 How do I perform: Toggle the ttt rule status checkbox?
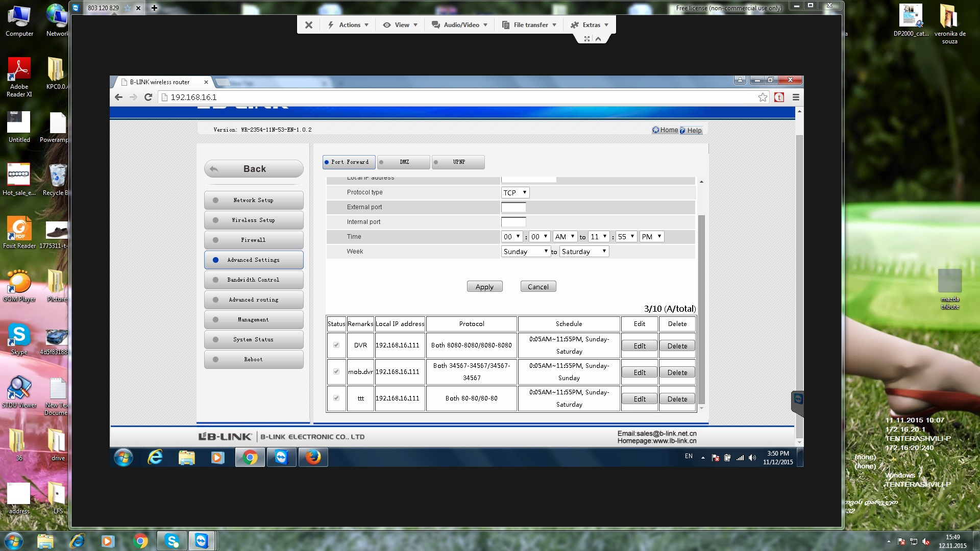point(336,398)
